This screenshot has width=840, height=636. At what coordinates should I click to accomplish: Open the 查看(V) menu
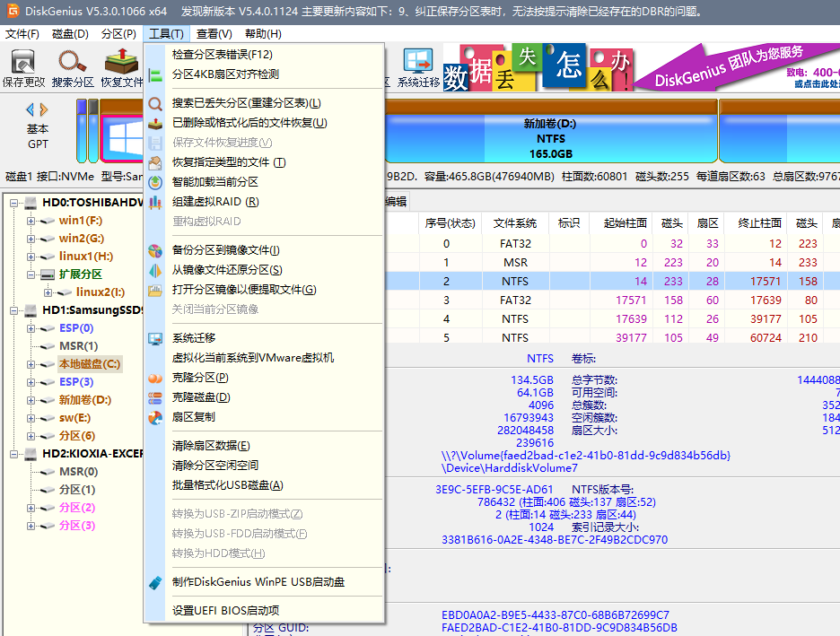[x=214, y=34]
